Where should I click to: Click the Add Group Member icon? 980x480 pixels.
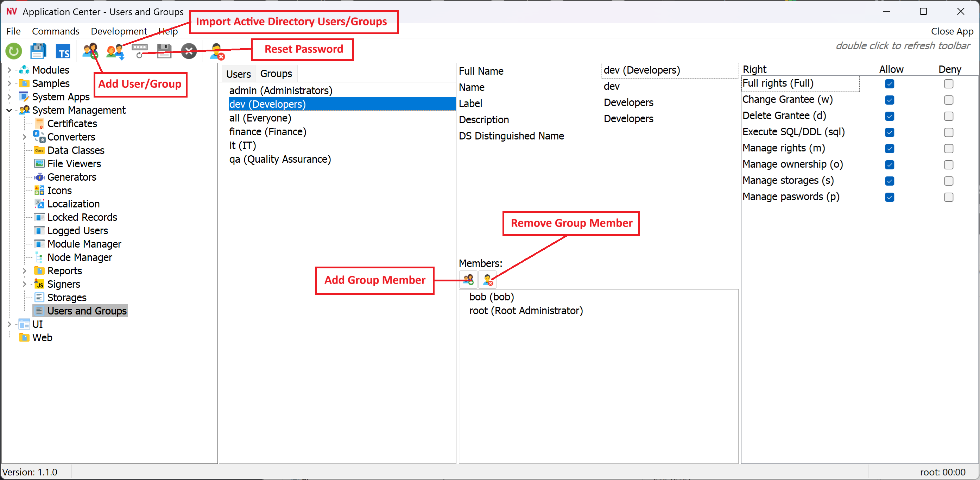[x=468, y=280]
